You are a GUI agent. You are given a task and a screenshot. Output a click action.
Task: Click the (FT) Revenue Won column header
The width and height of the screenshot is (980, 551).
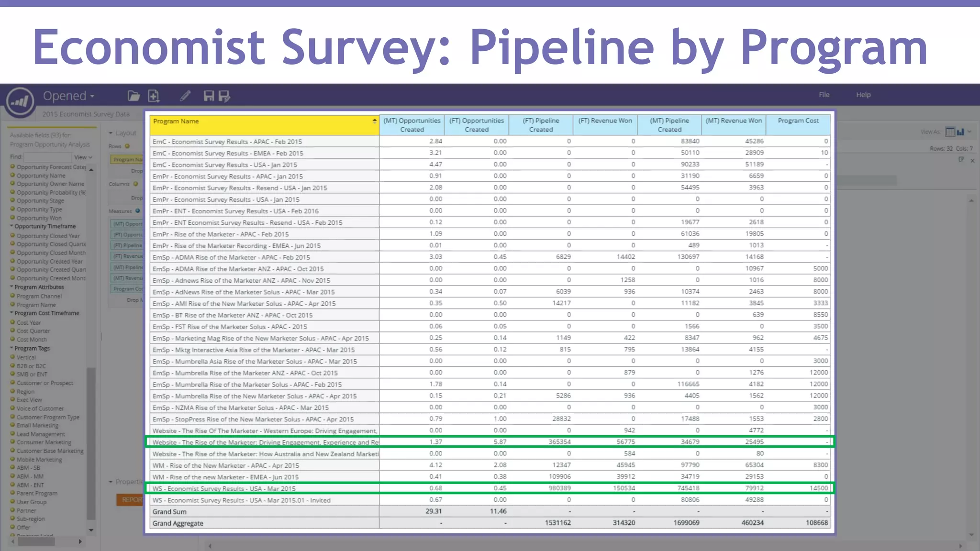tap(605, 125)
